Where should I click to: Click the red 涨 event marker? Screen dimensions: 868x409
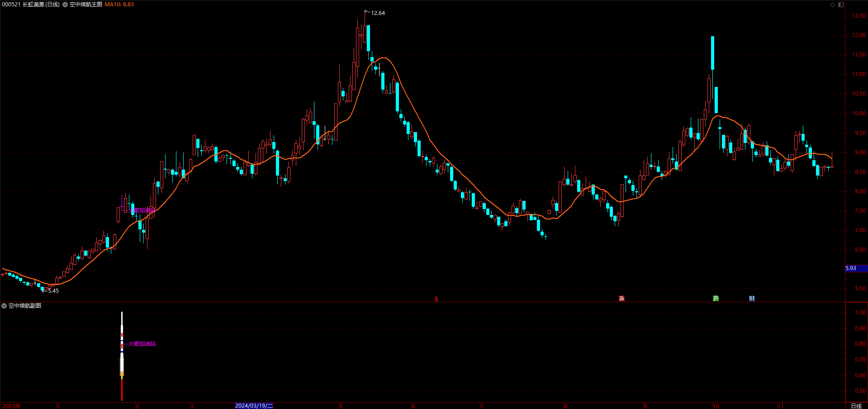coord(622,299)
